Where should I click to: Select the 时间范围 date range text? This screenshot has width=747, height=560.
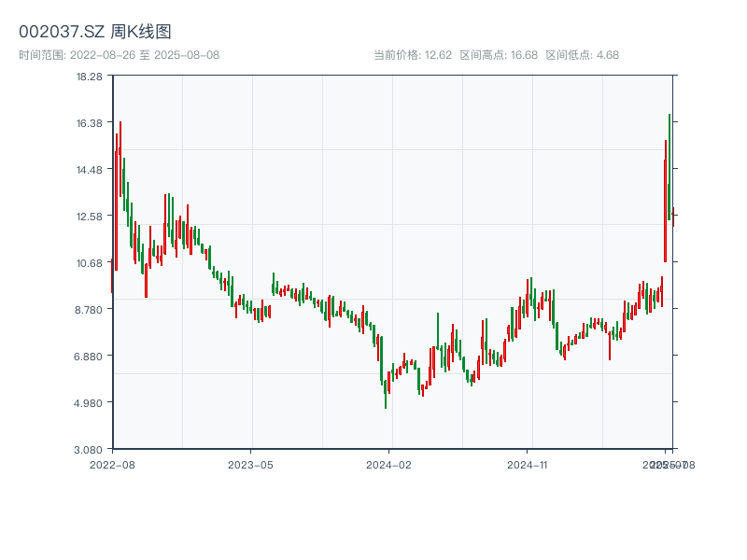click(x=119, y=55)
